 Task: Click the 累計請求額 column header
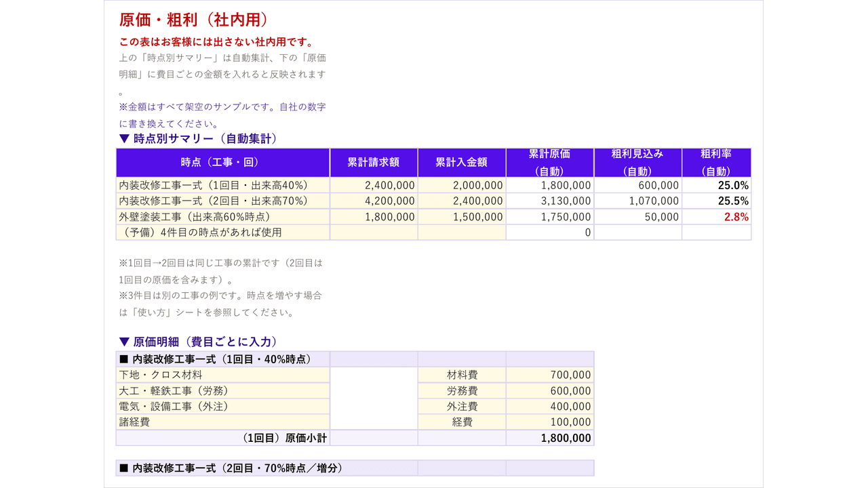tap(374, 163)
